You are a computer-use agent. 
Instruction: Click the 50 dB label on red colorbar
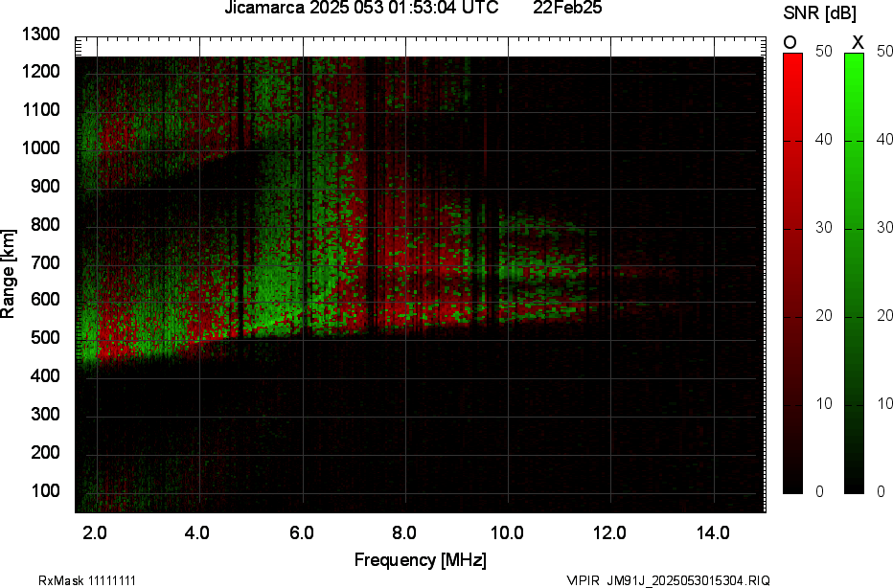tap(823, 51)
